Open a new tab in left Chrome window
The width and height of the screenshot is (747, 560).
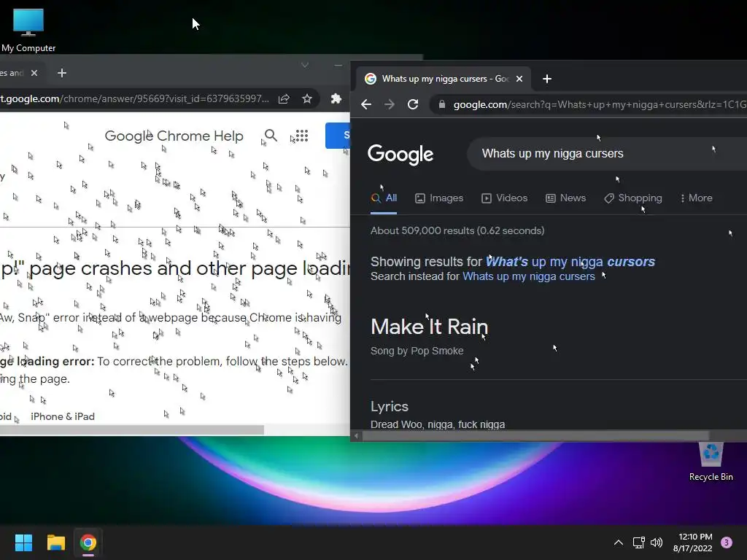point(61,73)
